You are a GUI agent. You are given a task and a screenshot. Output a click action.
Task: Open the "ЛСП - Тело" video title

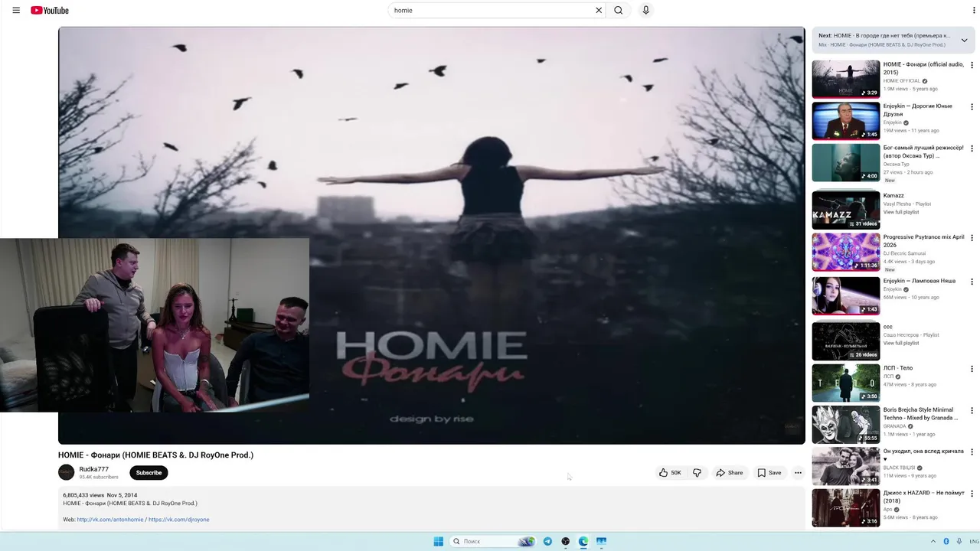pyautogui.click(x=898, y=368)
